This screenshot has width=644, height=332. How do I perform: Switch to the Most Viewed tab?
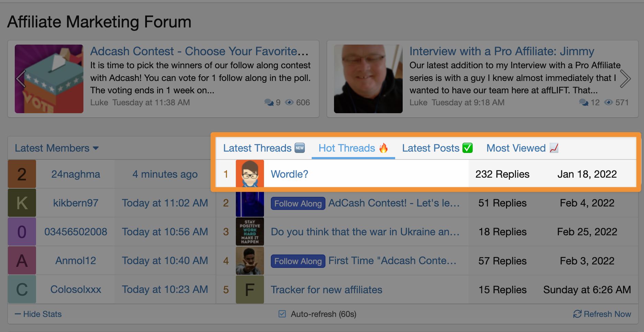click(522, 148)
